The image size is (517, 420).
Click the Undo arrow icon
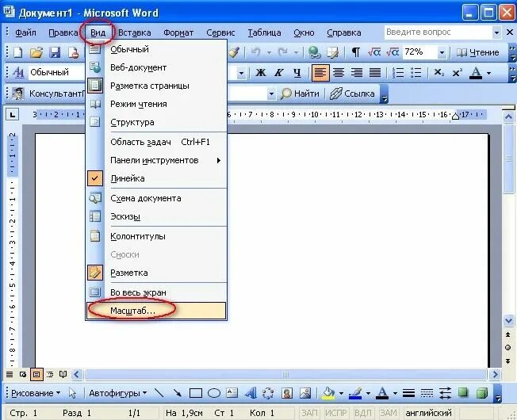tap(256, 52)
